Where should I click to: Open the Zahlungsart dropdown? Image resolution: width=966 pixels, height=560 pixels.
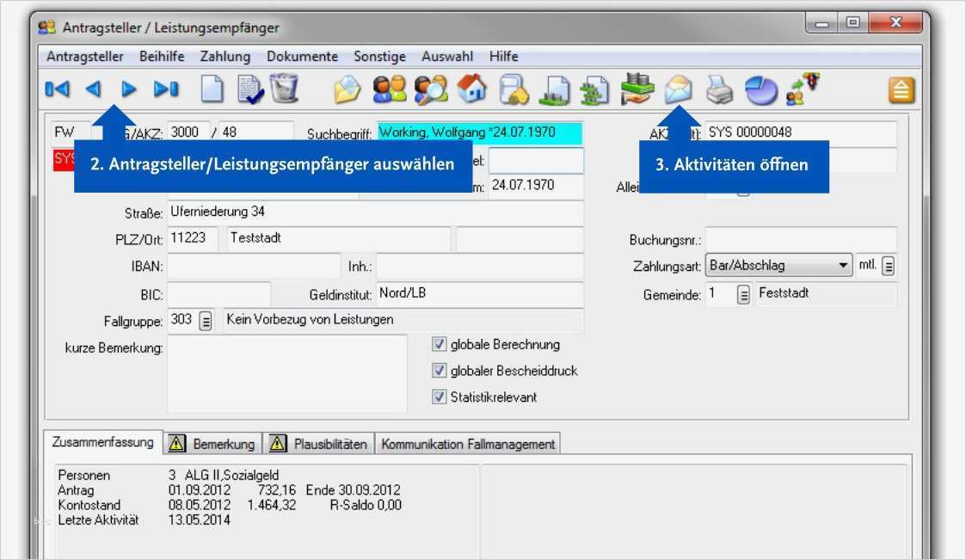[x=843, y=266]
